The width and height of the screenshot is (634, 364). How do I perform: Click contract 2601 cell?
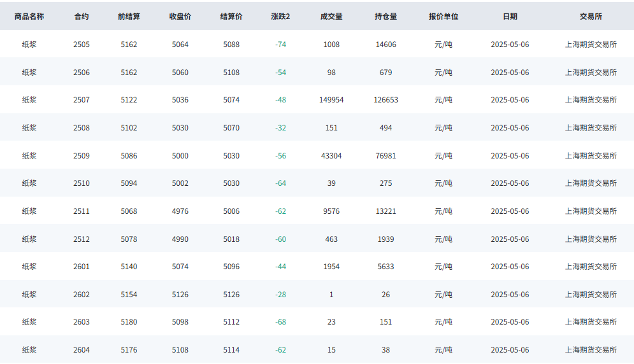pos(82,267)
